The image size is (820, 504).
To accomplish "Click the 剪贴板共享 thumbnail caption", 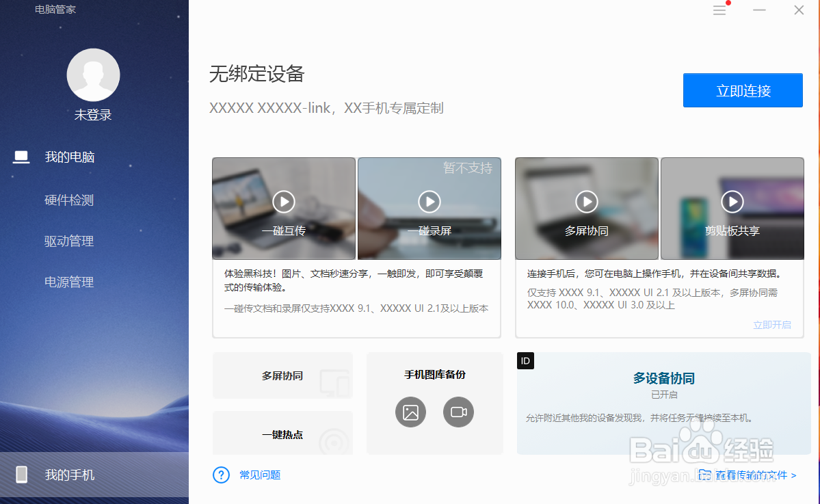I will (x=732, y=230).
